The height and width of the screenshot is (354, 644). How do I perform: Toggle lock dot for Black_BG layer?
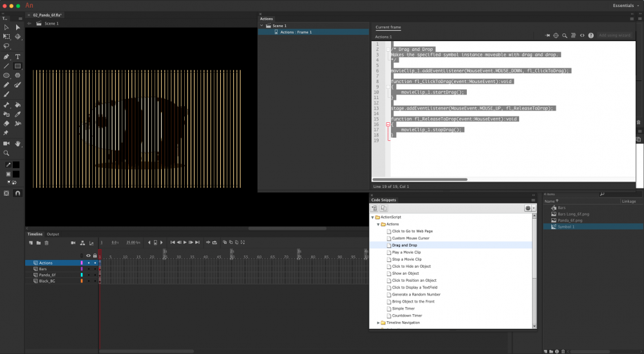coord(95,281)
